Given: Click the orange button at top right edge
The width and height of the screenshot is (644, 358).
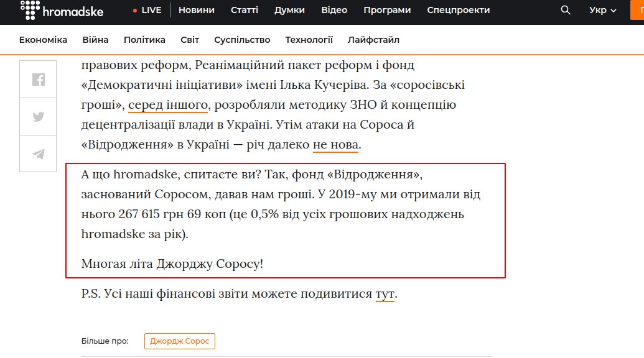Looking at the screenshot, I should tap(637, 10).
